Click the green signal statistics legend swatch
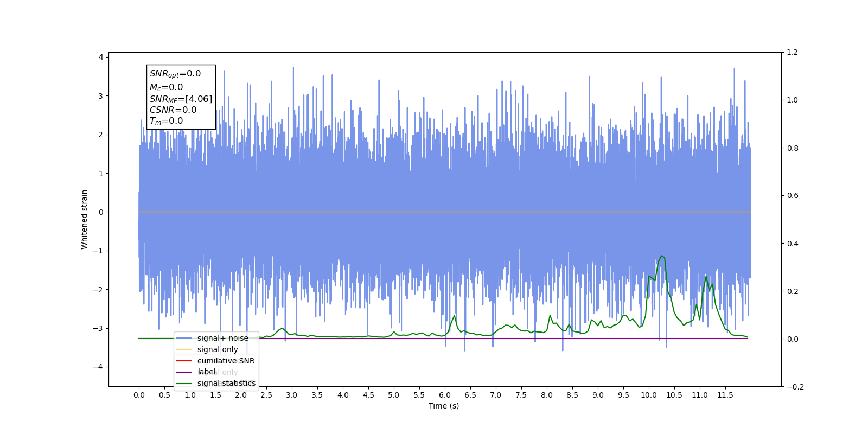Image resolution: width=868 pixels, height=434 pixels. (x=184, y=383)
